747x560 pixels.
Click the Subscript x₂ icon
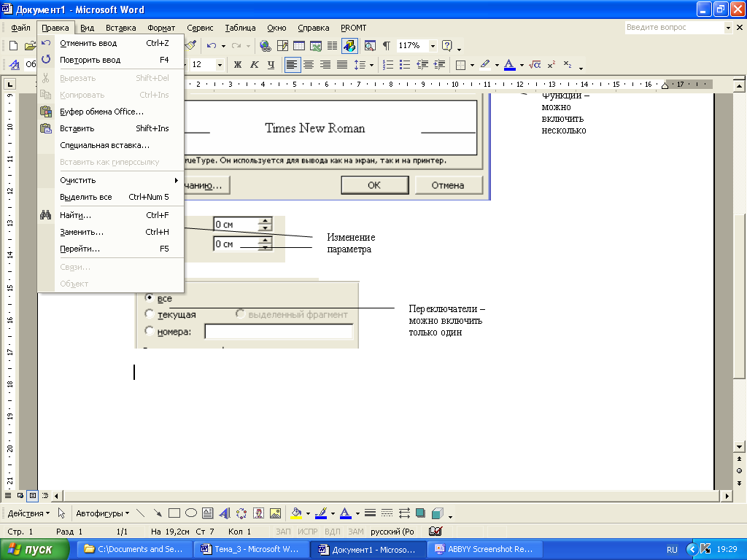(568, 64)
